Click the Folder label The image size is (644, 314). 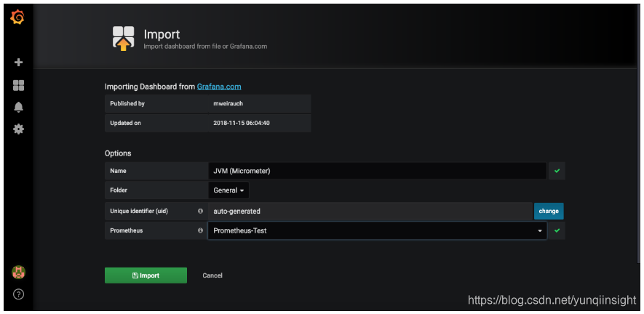119,190
